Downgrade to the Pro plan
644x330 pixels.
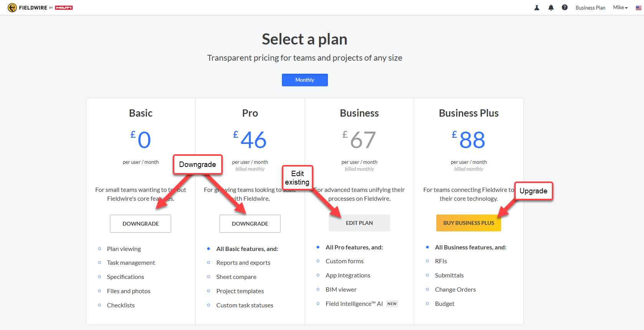point(250,224)
